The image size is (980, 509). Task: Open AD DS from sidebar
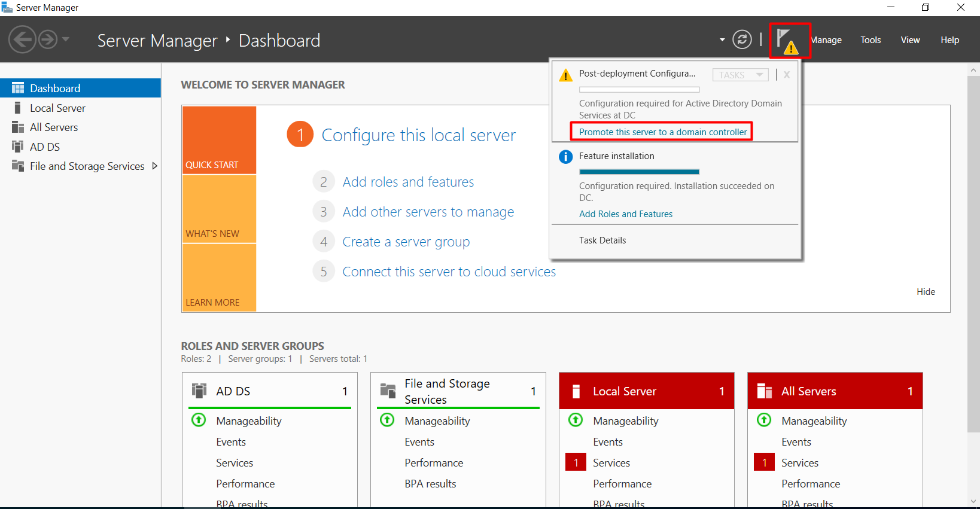[45, 147]
